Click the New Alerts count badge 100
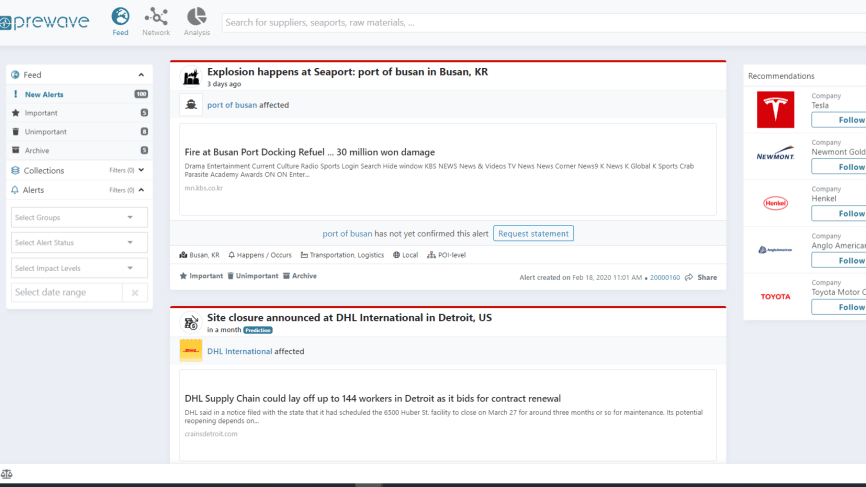The image size is (866, 487). point(141,94)
